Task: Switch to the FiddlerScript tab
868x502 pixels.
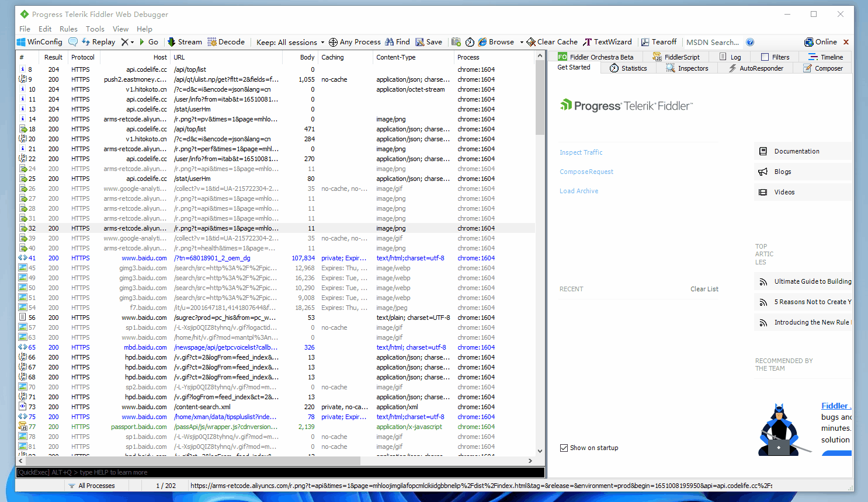Action: coord(676,57)
